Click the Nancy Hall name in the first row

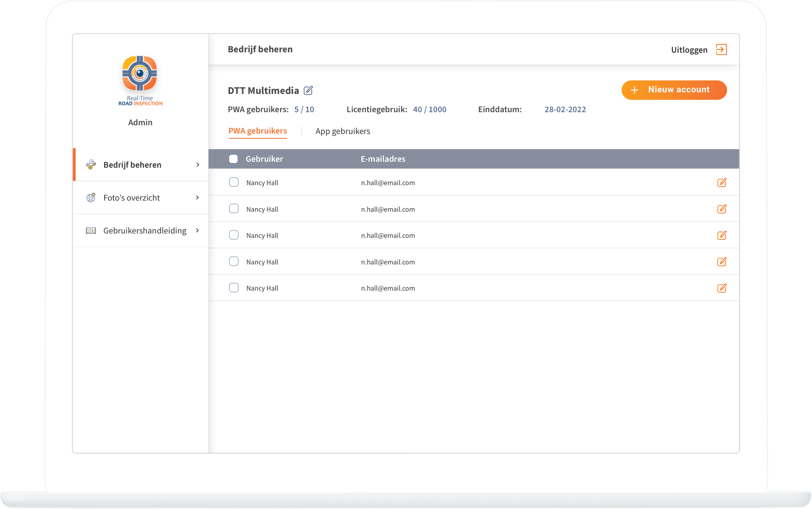point(262,183)
